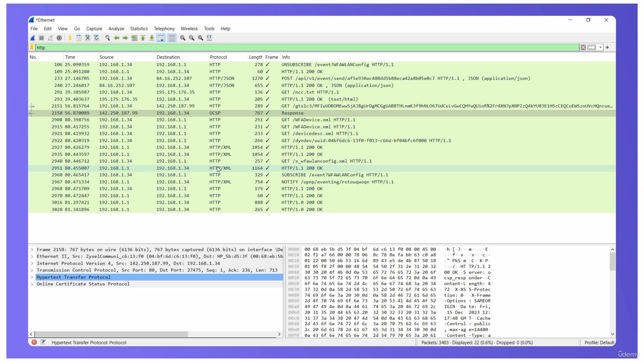The height and width of the screenshot is (362, 644).
Task: Sort by the Info column header
Action: [x=448, y=57]
